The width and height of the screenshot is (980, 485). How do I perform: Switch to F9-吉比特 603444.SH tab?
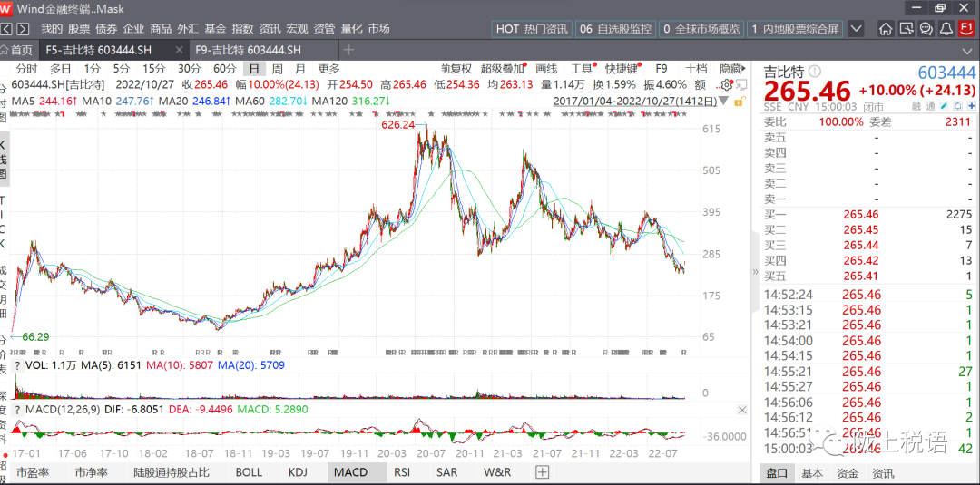(x=248, y=50)
